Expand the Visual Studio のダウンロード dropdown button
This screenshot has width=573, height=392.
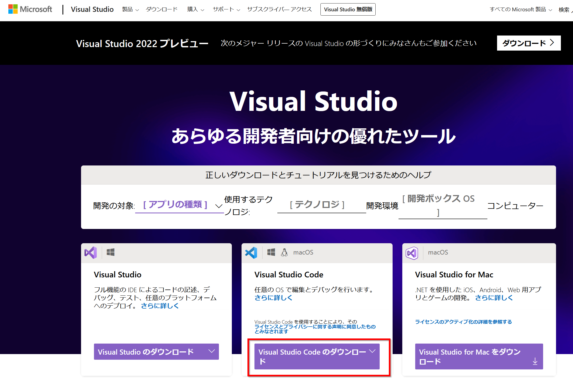[x=156, y=351]
